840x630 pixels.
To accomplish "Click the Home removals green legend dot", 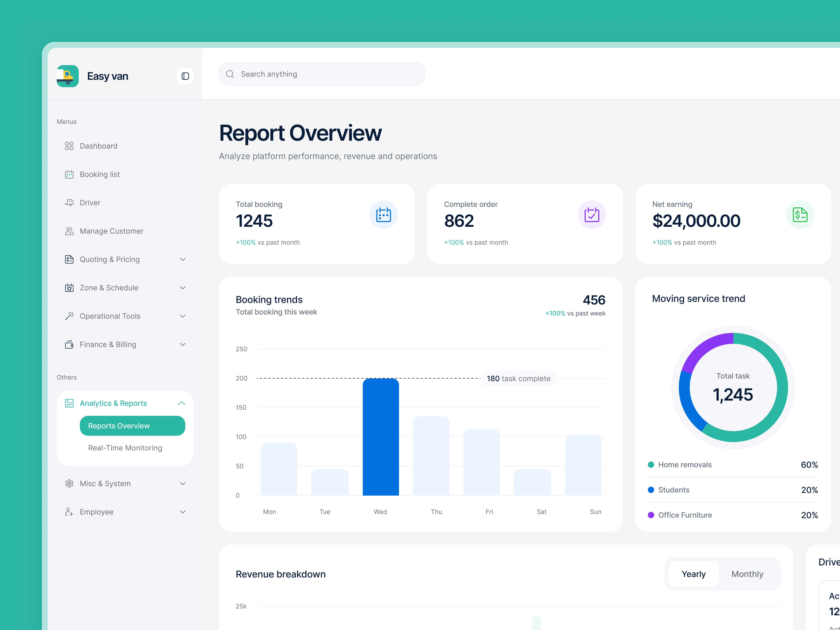I will pos(651,464).
